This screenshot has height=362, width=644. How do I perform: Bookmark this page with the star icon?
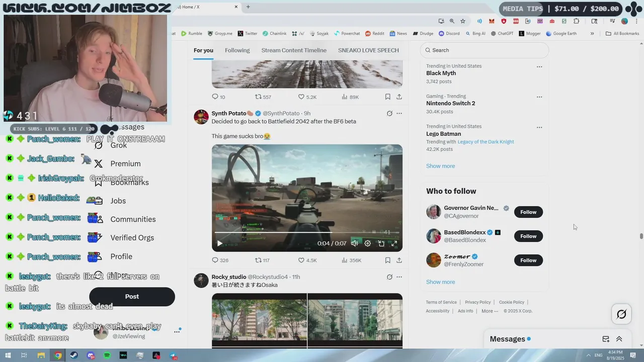click(463, 21)
